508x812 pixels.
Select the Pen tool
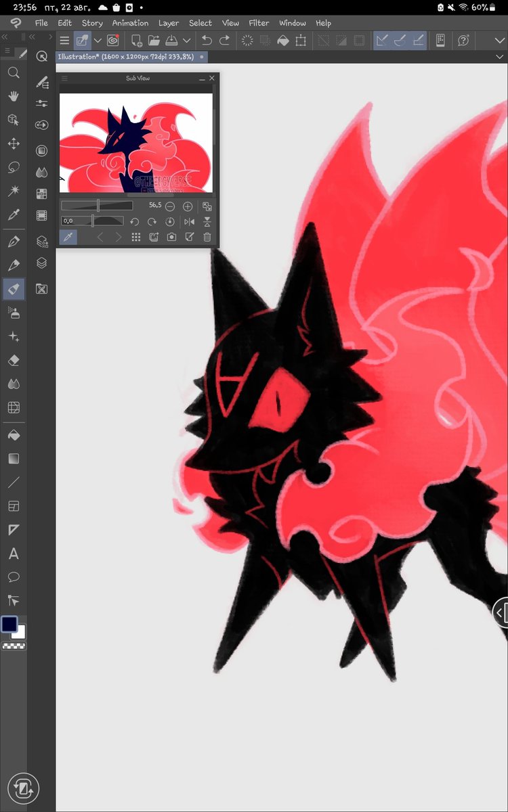(x=13, y=242)
